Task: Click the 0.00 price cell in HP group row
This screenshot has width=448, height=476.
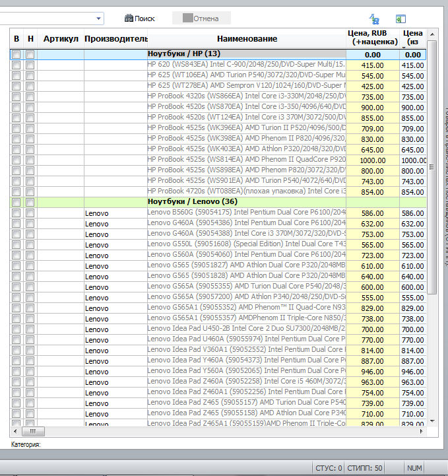Action: [373, 55]
